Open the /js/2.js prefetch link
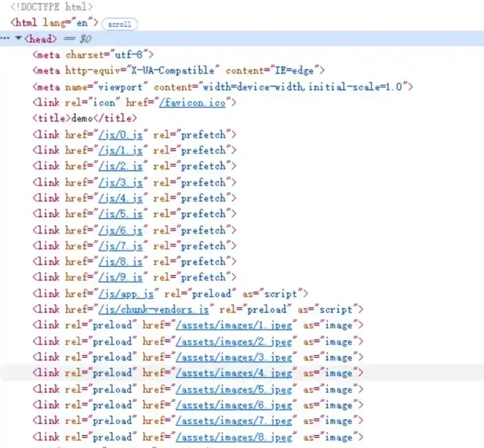The height and width of the screenshot is (448, 484). point(120,166)
